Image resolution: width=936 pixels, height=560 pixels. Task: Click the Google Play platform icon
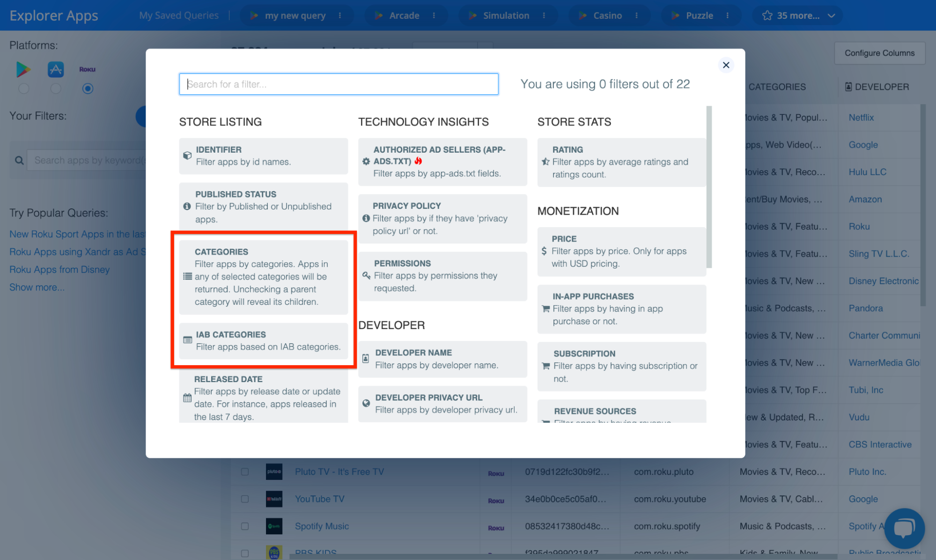click(x=23, y=69)
